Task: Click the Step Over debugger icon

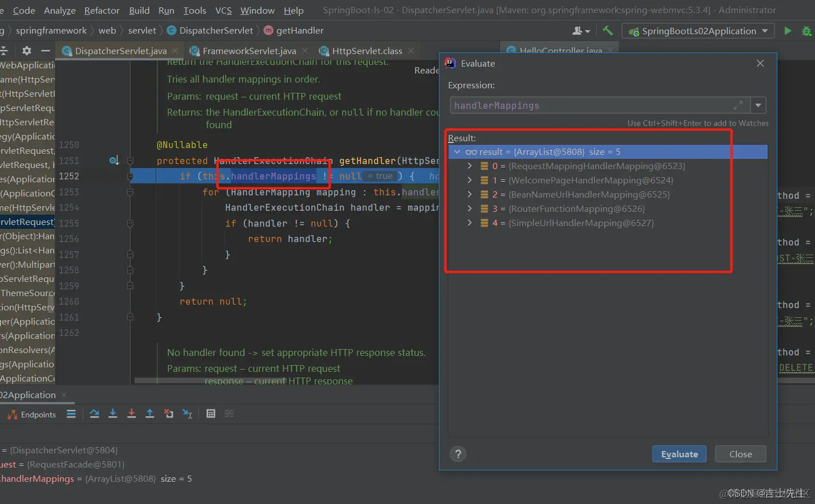Action: coord(95,414)
